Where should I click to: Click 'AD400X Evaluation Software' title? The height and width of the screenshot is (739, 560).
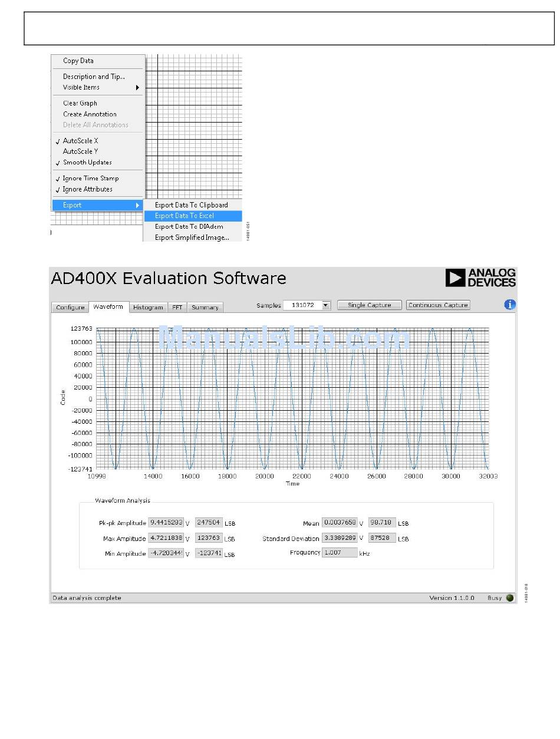pos(169,278)
